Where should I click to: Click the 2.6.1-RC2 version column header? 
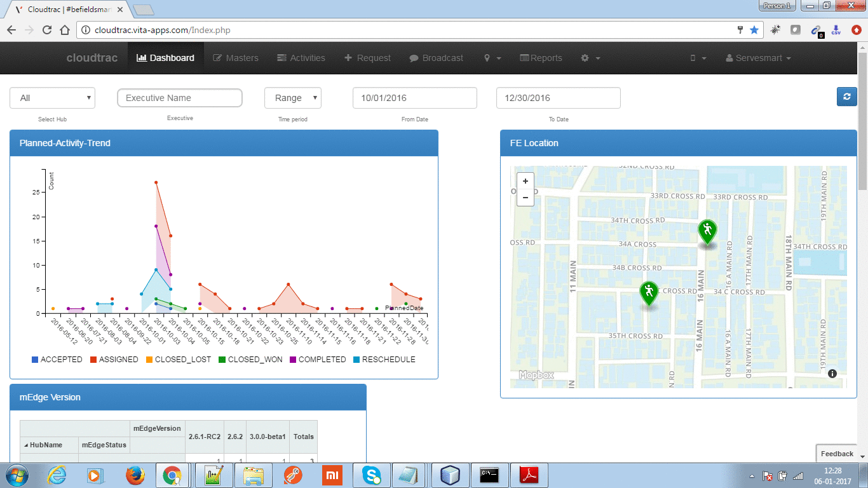click(205, 437)
